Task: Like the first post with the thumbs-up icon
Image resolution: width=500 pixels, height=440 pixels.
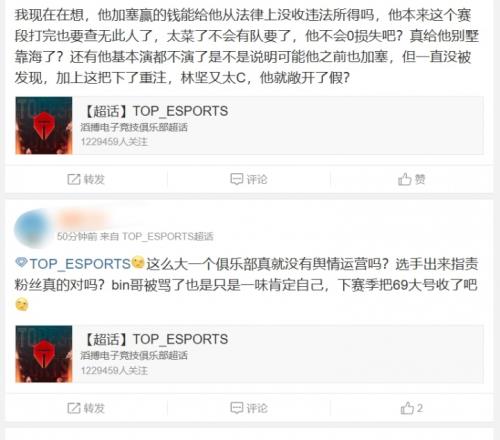Action: click(x=404, y=179)
